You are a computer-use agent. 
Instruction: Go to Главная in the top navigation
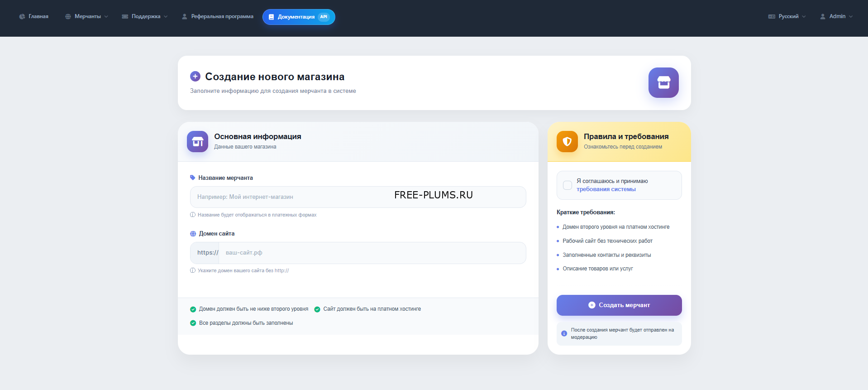coord(34,16)
